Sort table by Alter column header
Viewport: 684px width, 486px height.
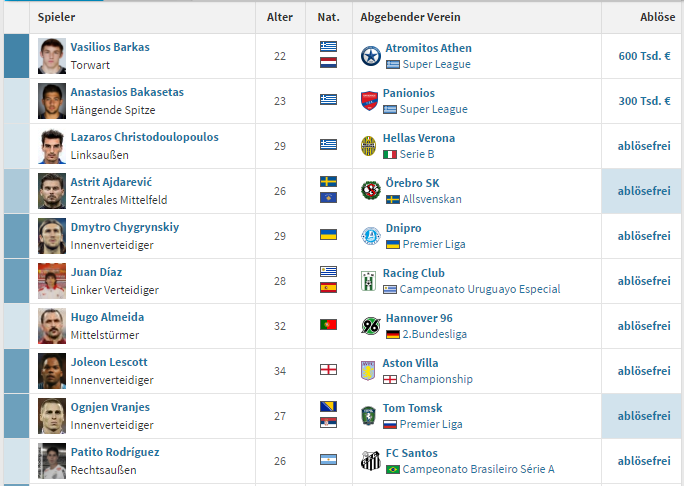[280, 17]
